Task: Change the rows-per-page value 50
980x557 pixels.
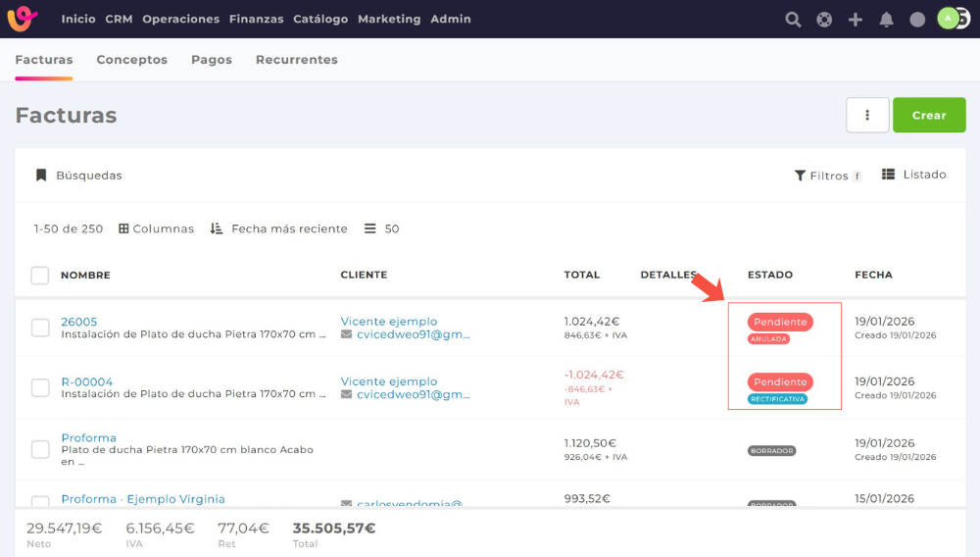Action: (382, 228)
